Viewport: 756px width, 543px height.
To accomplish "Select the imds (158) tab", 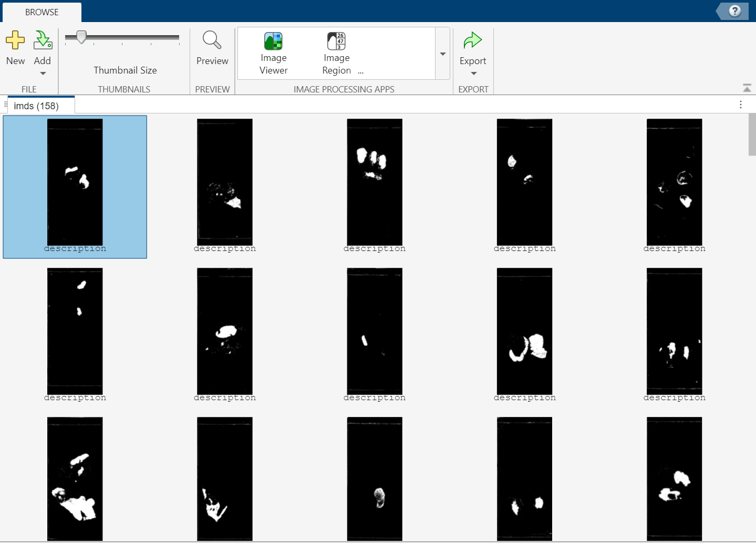I will tap(40, 105).
